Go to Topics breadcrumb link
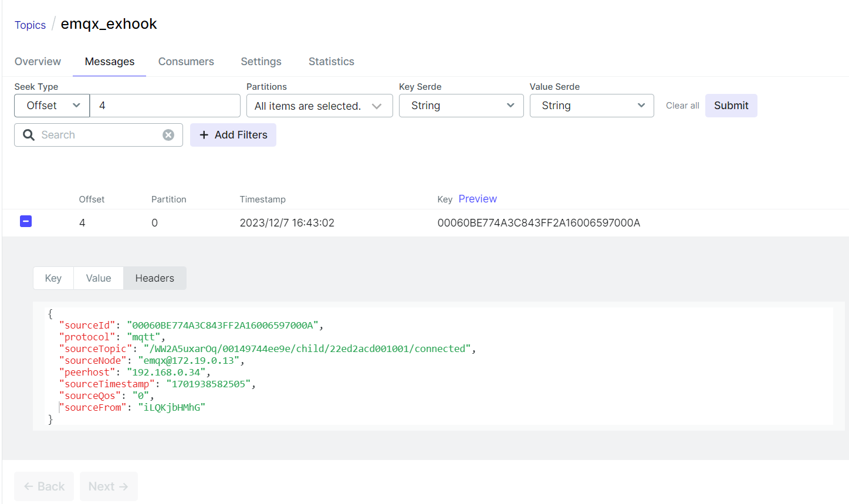The height and width of the screenshot is (504, 849). tap(30, 25)
